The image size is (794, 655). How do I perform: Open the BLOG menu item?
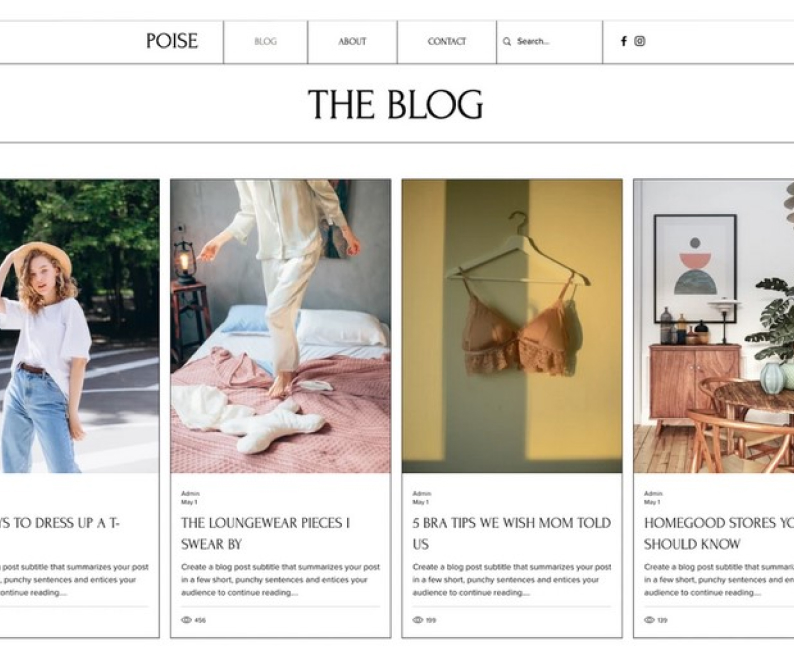(x=265, y=42)
